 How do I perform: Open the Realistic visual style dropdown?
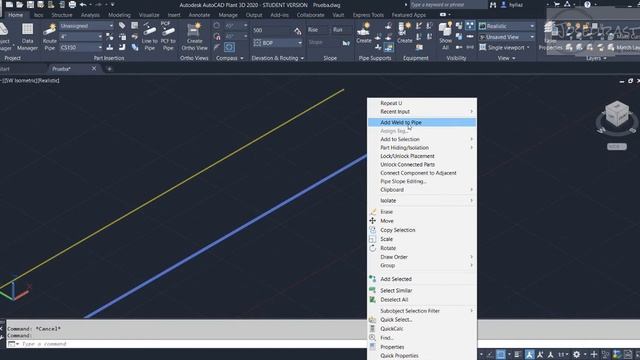pyautogui.click(x=507, y=26)
